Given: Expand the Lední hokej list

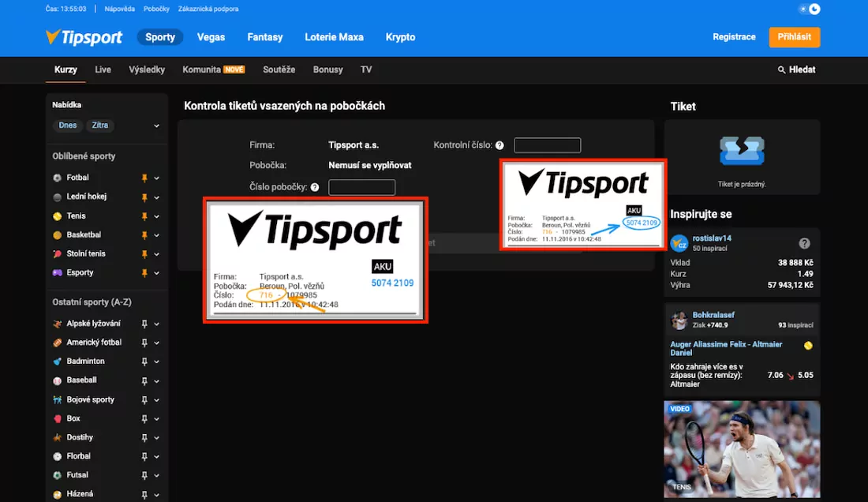Looking at the screenshot, I should (x=155, y=196).
